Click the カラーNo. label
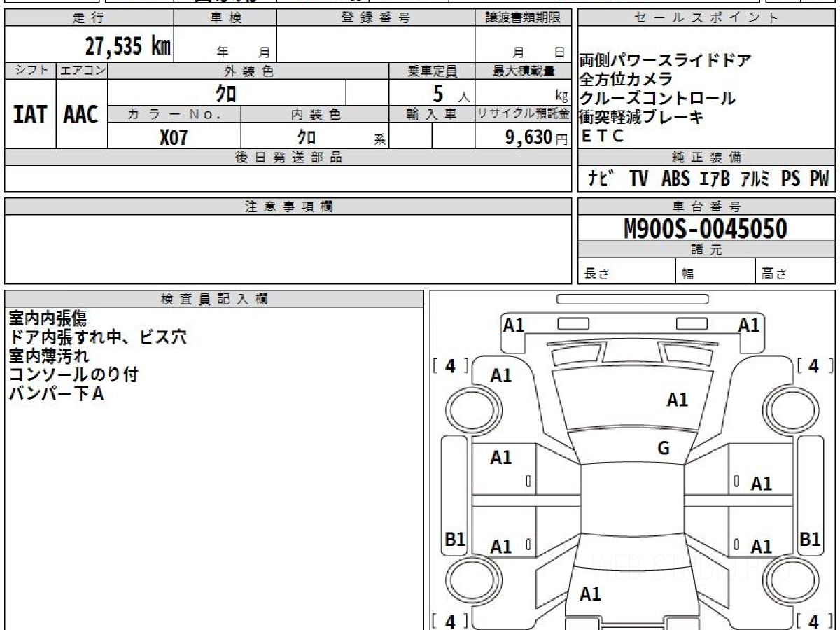 (x=174, y=115)
